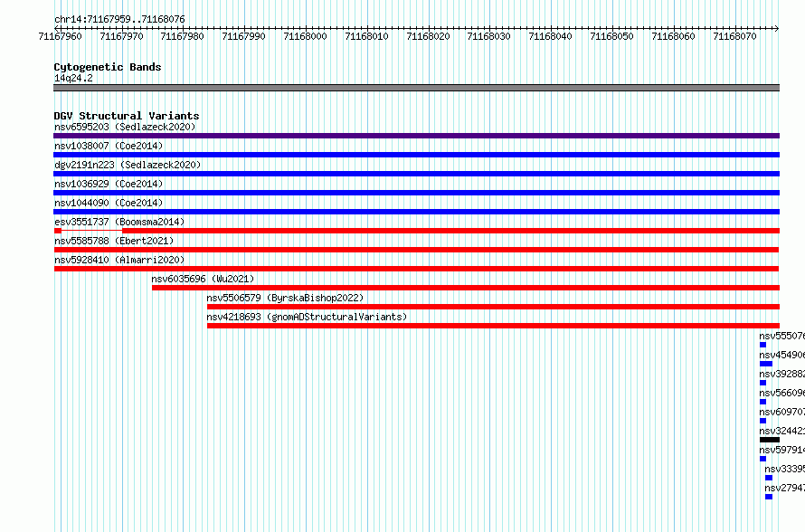Select the blue bar under nsv1036929

click(x=416, y=193)
